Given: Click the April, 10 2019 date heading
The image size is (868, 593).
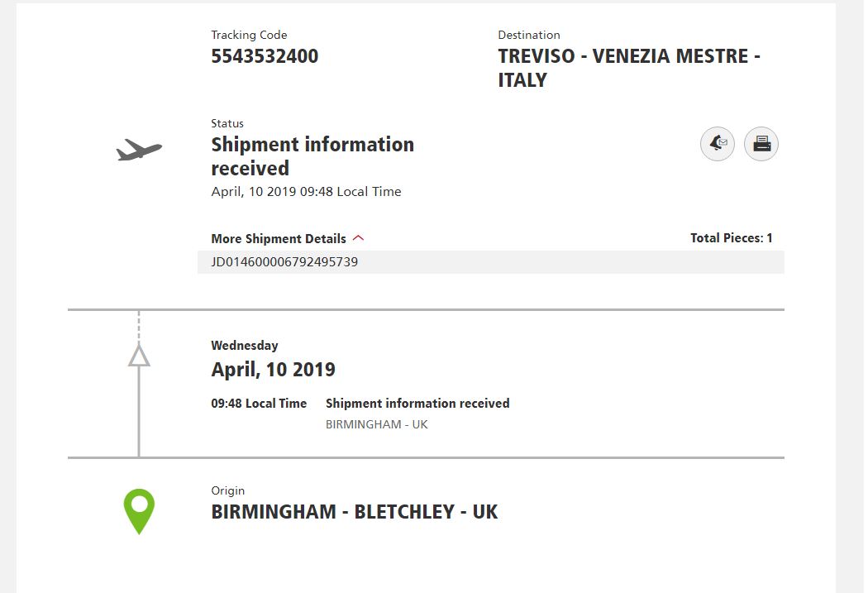Looking at the screenshot, I should 273,370.
